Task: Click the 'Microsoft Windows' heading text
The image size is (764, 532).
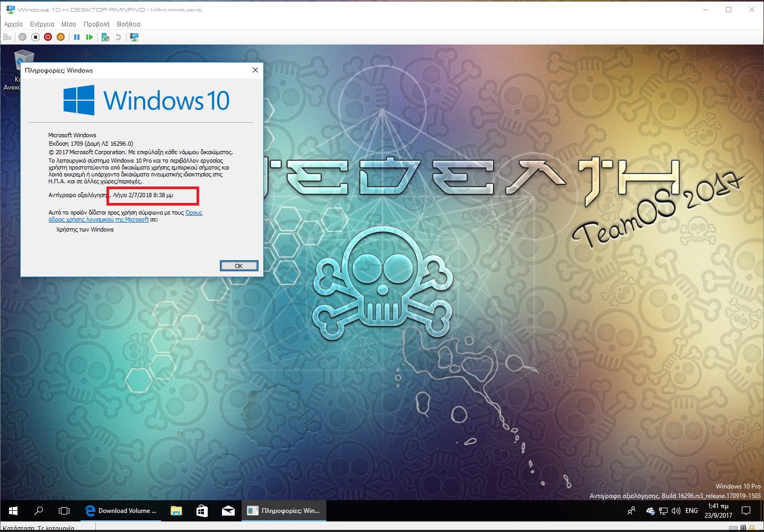Action: pos(72,135)
